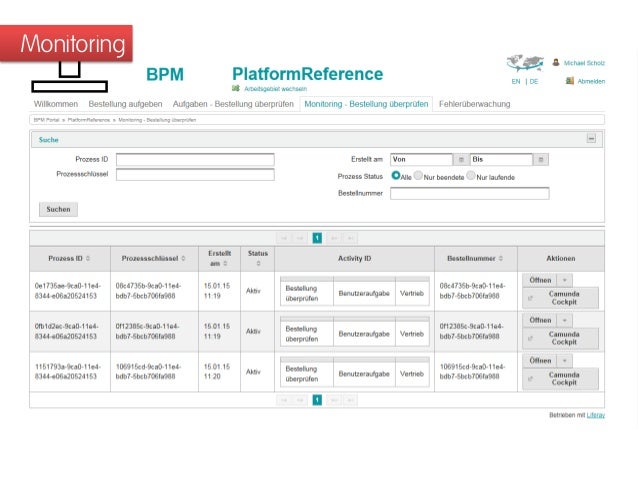
Task: Click Öffnen for process 0e1735ae
Action: tap(540, 280)
